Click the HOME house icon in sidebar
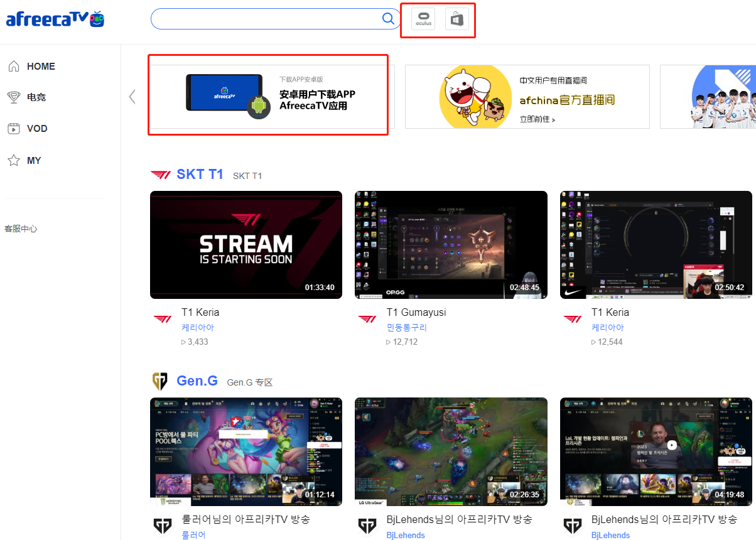This screenshot has height=540, width=756. coord(14,67)
